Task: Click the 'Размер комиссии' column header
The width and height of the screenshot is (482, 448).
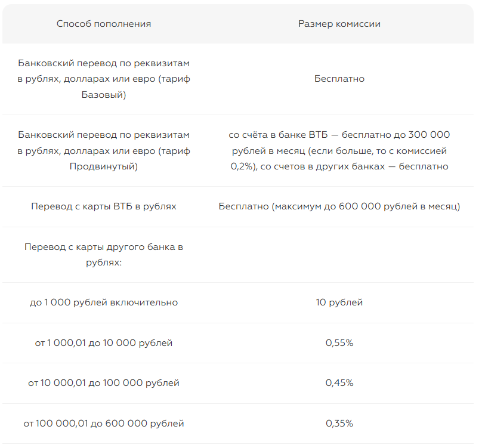Action: coord(339,24)
